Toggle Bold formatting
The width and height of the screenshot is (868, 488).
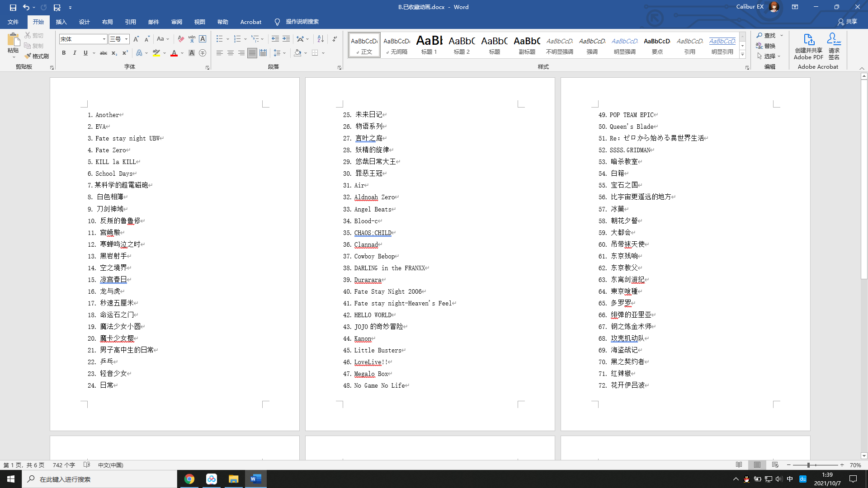point(64,53)
